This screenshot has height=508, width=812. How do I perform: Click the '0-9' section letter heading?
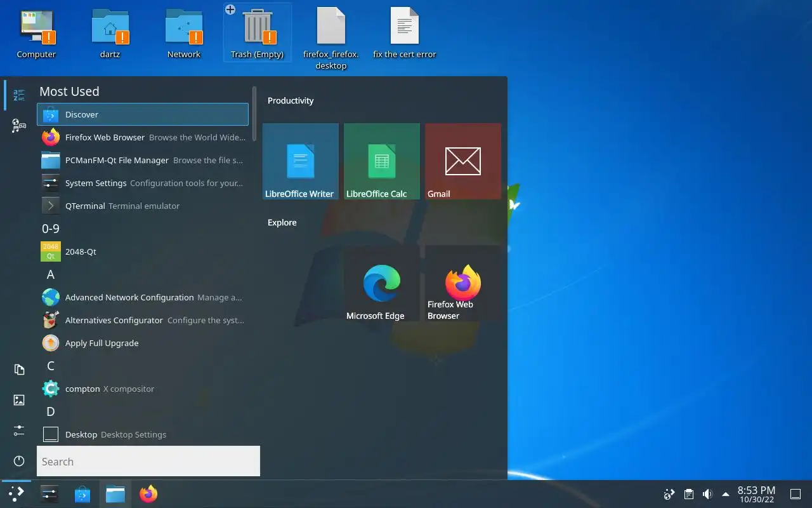point(51,229)
